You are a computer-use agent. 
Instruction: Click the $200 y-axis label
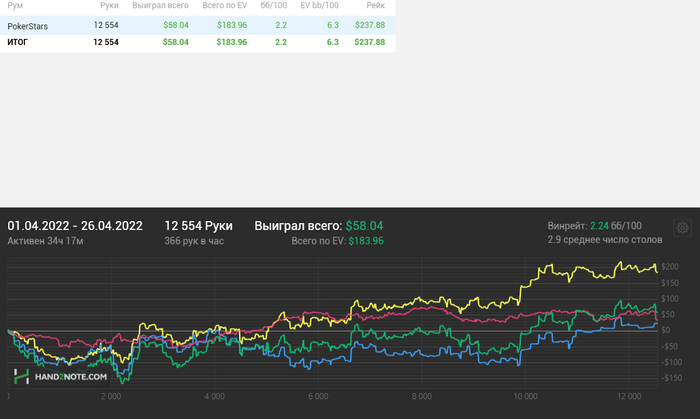670,267
